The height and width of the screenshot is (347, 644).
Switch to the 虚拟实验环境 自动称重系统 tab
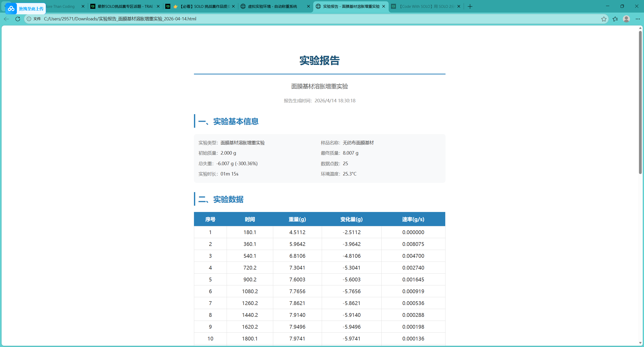click(272, 7)
